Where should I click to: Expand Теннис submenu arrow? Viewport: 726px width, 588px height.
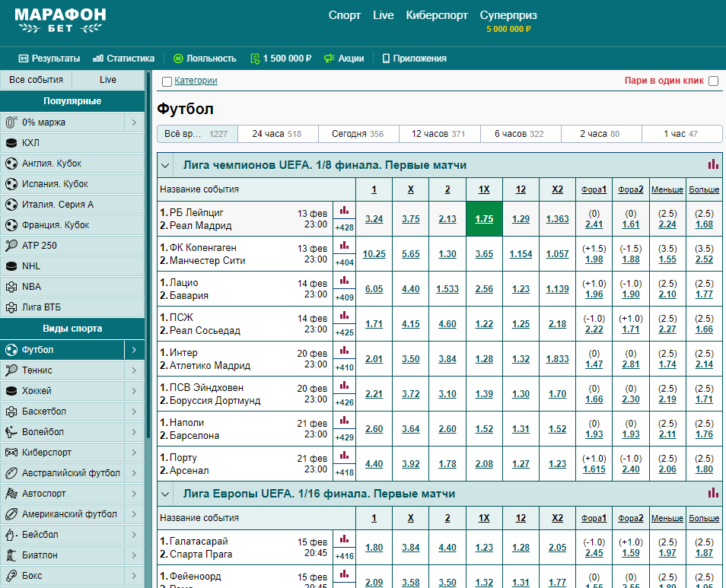pyautogui.click(x=134, y=370)
